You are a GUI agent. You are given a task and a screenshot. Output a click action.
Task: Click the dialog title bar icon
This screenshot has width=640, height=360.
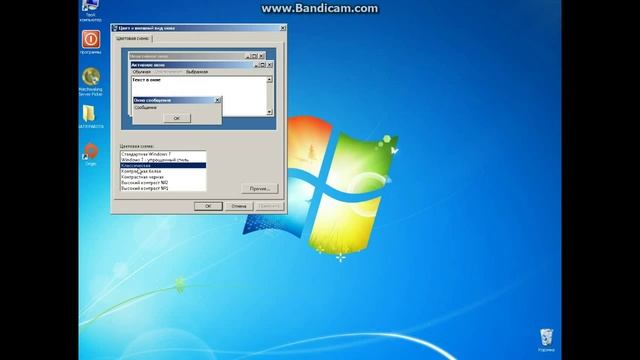tap(115, 28)
